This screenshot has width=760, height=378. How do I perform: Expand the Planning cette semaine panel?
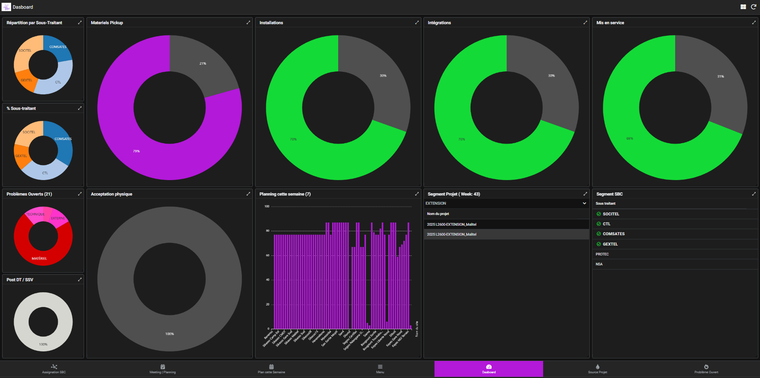417,194
